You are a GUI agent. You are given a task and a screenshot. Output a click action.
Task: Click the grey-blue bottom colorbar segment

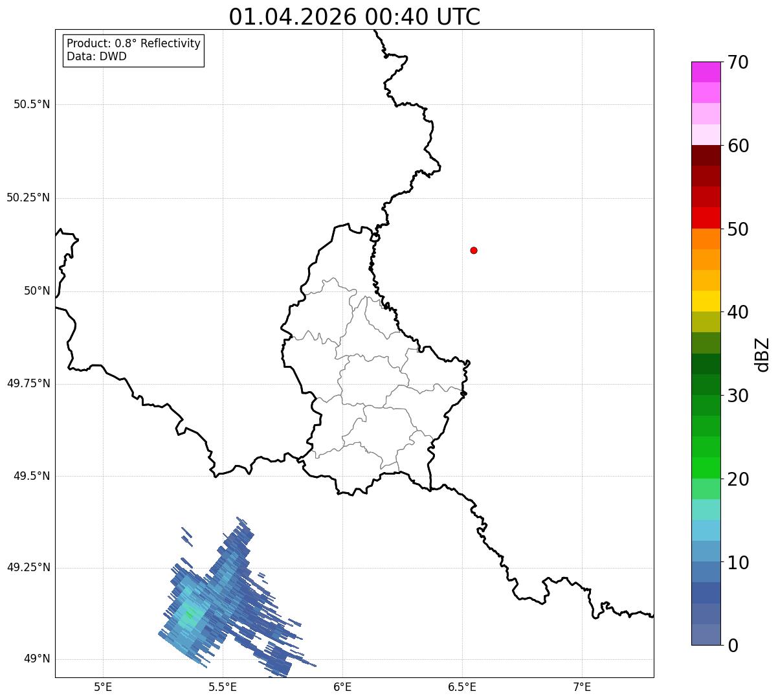(706, 635)
